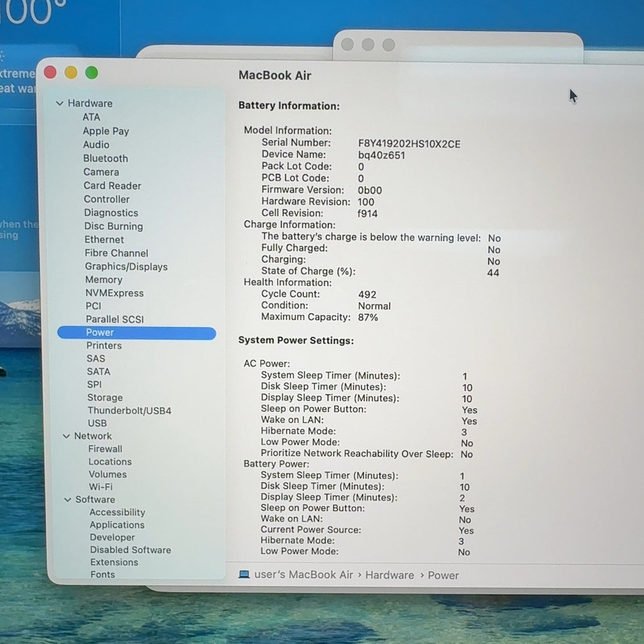Collapse the Hardware section chevron
The height and width of the screenshot is (644, 644).
tap(60, 103)
